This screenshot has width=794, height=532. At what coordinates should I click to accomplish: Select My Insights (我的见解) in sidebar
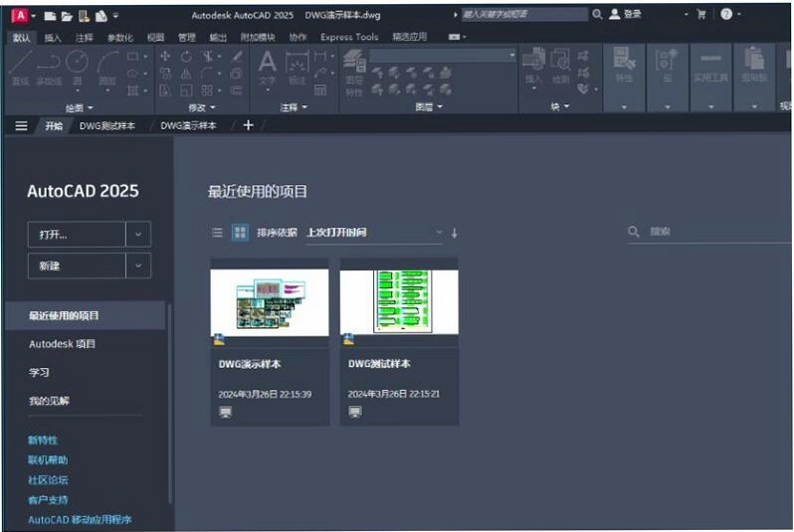49,401
